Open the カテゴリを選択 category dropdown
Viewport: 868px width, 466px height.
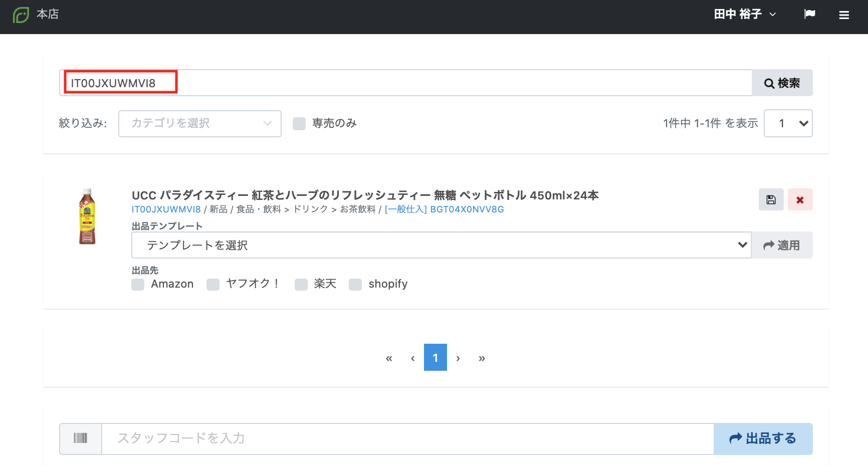[x=200, y=123]
